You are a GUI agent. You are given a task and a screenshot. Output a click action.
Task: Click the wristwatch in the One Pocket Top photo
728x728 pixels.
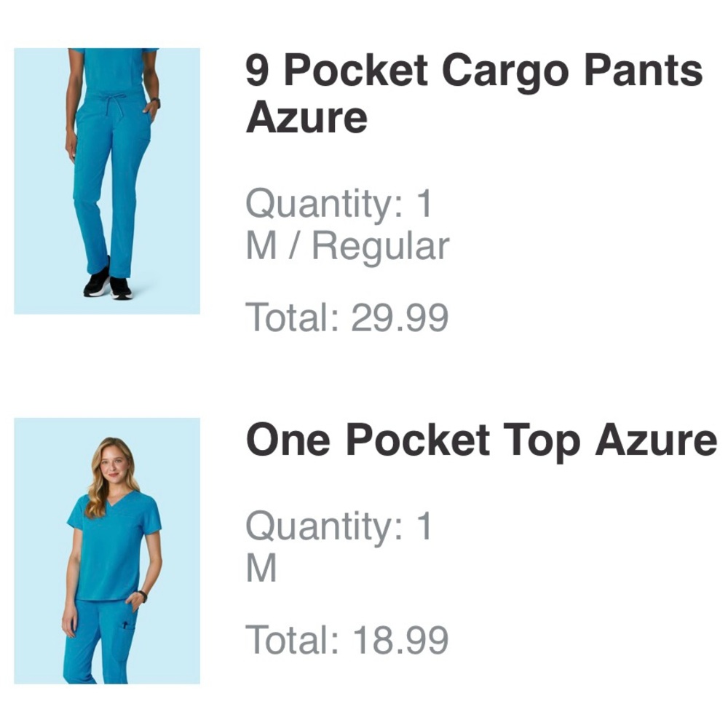[x=143, y=596]
